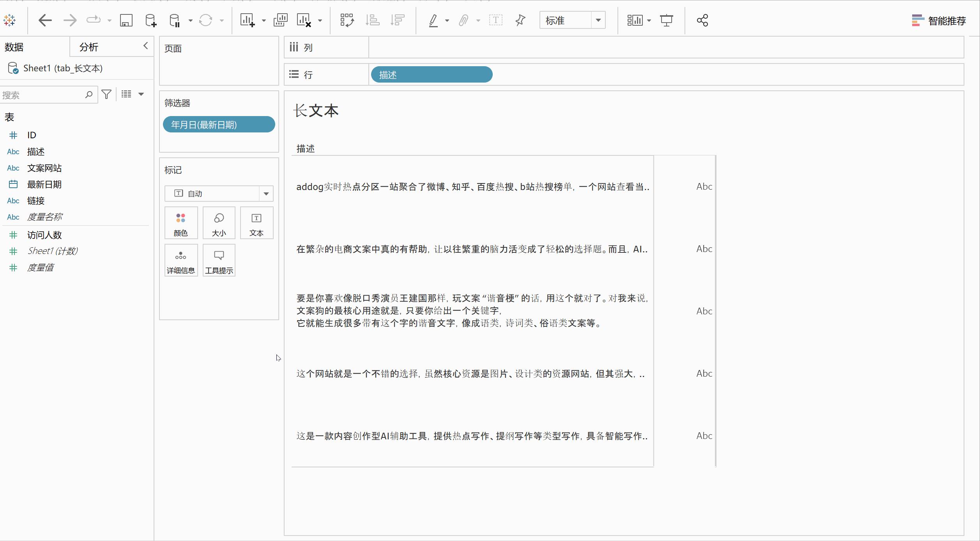Open the 文本 marks card button
This screenshot has height=541, width=980.
pos(256,223)
